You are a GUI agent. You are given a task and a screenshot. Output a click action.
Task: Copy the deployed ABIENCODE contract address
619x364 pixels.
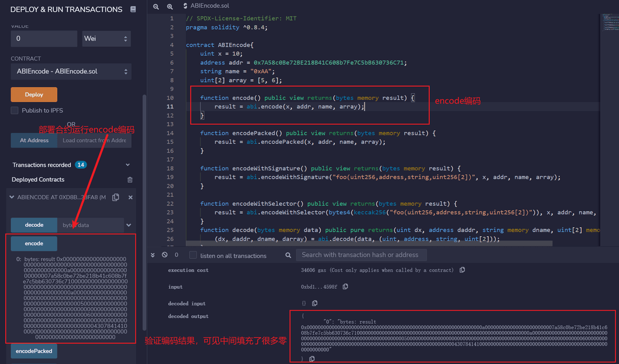point(116,197)
